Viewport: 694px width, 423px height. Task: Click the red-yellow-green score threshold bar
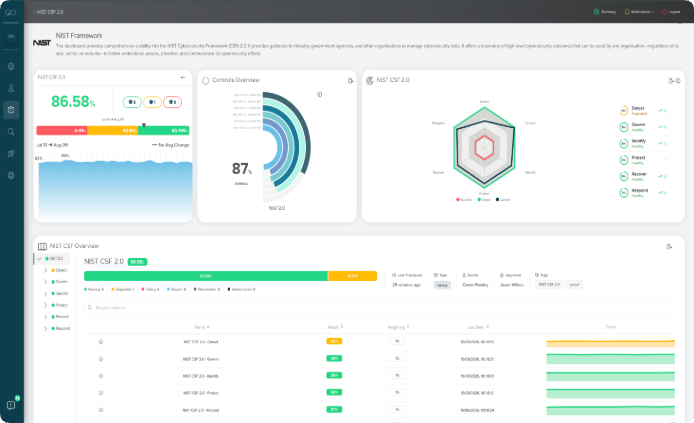(x=113, y=131)
